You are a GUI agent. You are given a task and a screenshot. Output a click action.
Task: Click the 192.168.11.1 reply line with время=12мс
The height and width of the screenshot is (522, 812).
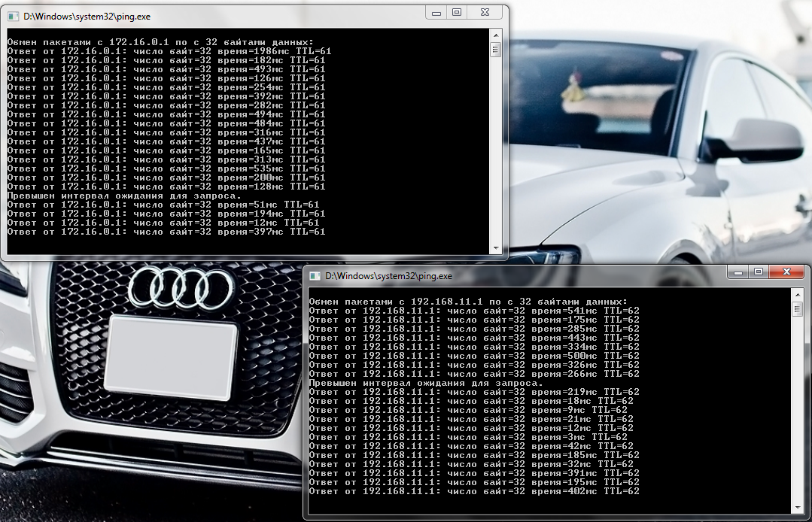coord(471,428)
